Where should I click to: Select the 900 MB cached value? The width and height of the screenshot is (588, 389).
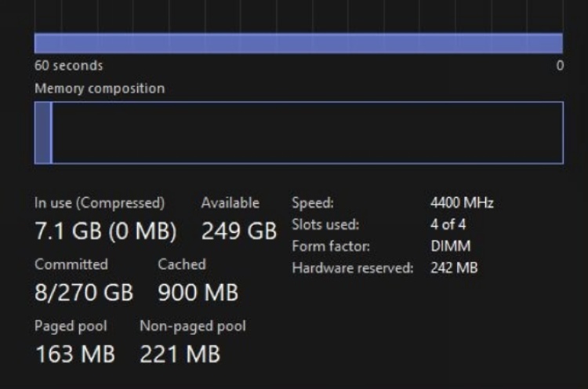198,293
